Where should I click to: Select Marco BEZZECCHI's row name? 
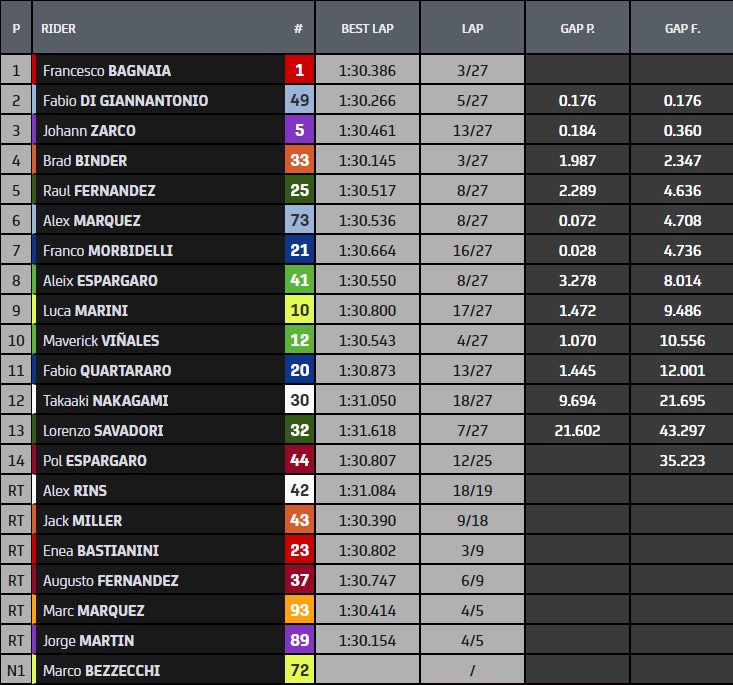pos(101,671)
